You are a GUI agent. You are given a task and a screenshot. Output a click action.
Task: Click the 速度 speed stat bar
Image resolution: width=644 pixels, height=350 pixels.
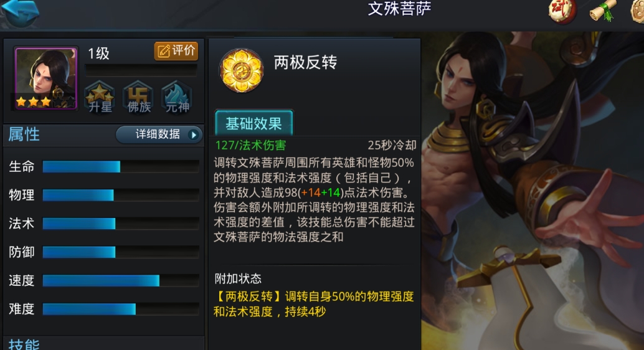pyautogui.click(x=121, y=281)
